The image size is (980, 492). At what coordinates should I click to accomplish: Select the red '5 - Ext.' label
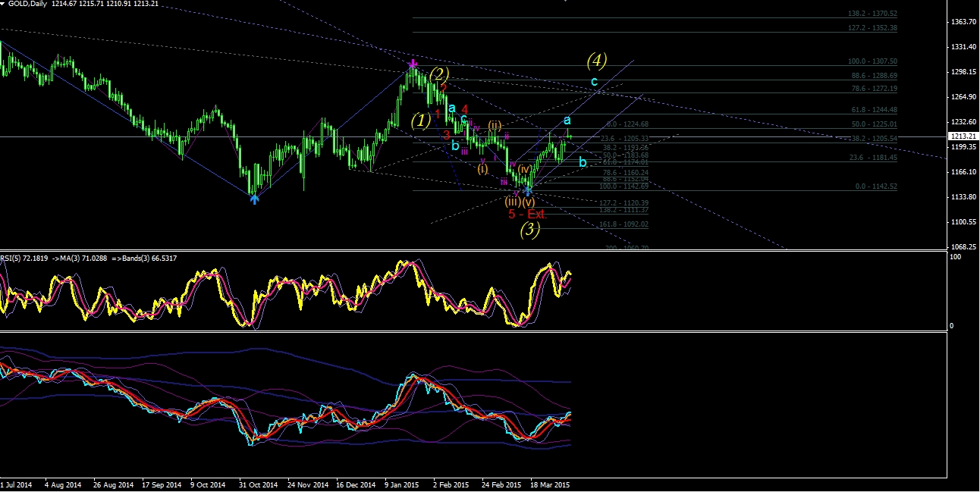pos(528,215)
